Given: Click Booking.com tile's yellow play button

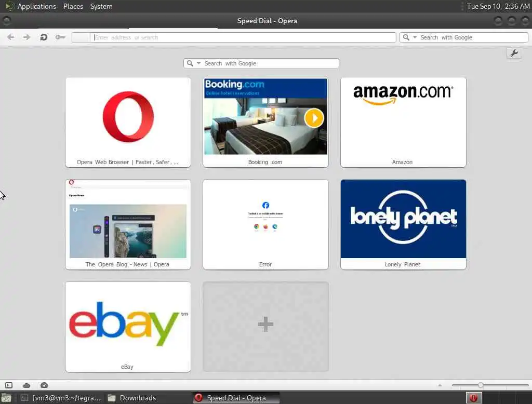Looking at the screenshot, I should tap(314, 118).
